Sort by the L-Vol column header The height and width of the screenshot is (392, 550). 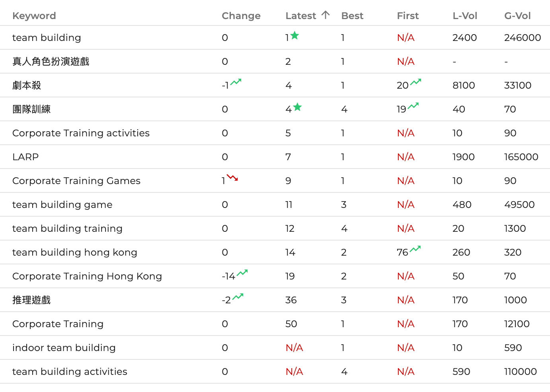pyautogui.click(x=464, y=16)
